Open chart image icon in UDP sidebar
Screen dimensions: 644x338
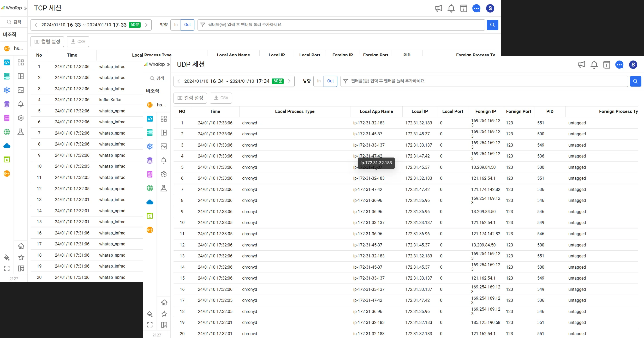tap(164, 146)
